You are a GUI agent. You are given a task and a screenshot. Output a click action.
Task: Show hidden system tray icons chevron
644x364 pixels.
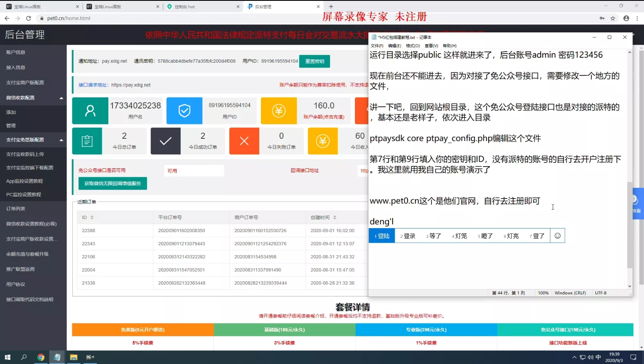point(574,357)
